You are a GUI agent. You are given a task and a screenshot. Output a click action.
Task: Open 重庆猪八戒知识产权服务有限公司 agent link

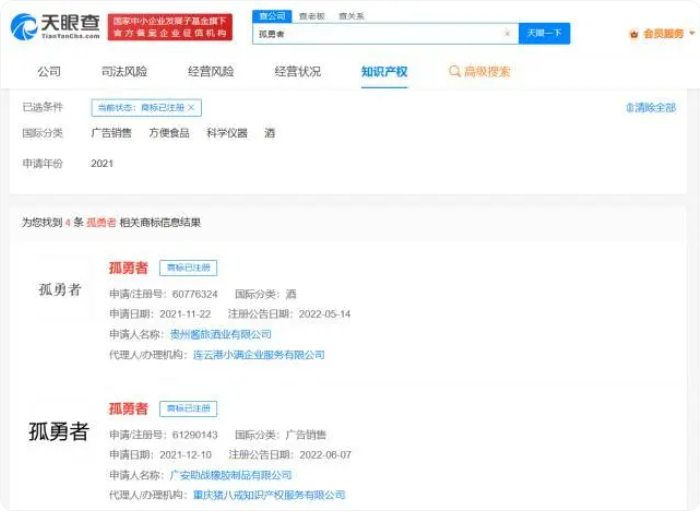[269, 495]
